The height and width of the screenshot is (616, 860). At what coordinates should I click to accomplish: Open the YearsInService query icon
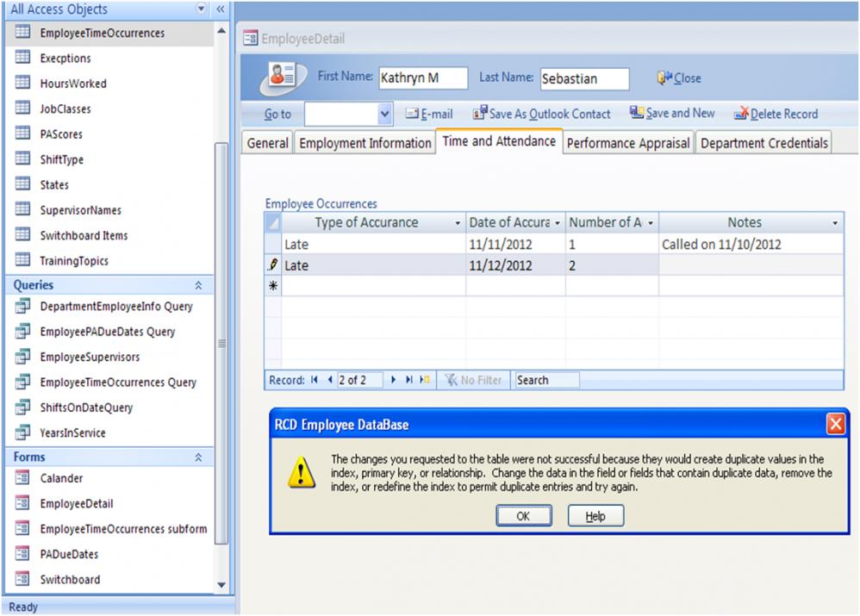[23, 432]
